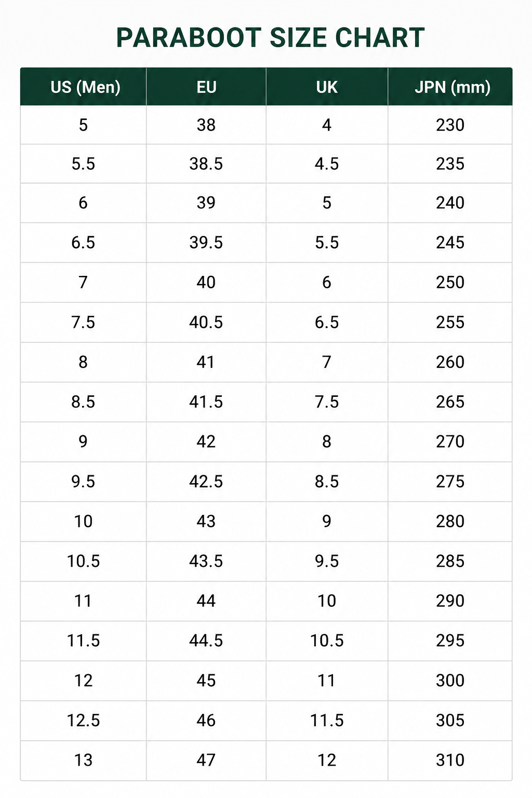Image resolution: width=532 pixels, height=798 pixels.
Task: Click the EU size 43.5 cell
Action: pos(206,561)
